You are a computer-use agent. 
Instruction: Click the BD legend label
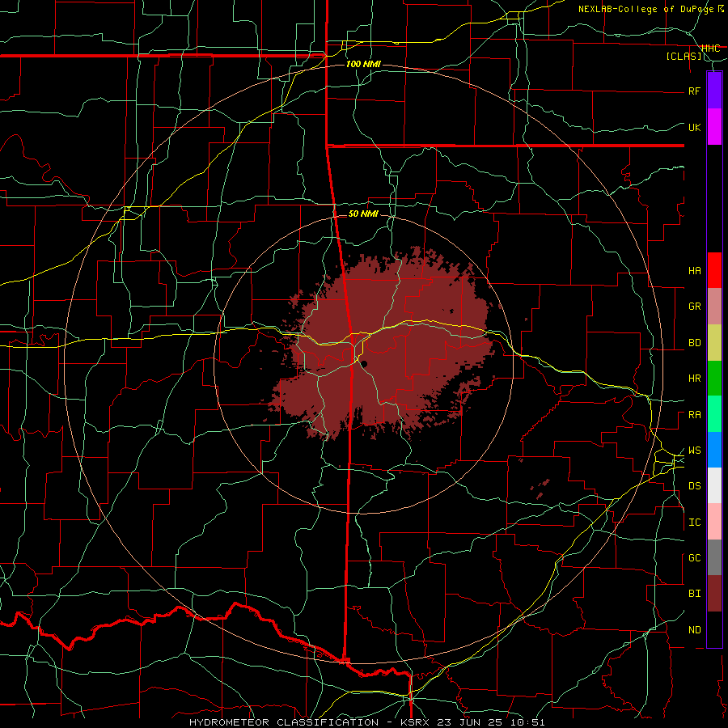(x=695, y=343)
